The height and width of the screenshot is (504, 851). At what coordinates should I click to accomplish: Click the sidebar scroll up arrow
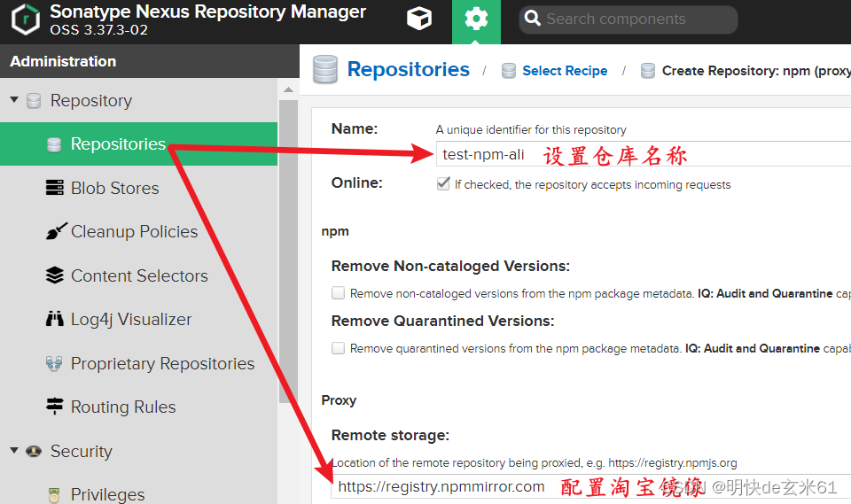pyautogui.click(x=288, y=89)
